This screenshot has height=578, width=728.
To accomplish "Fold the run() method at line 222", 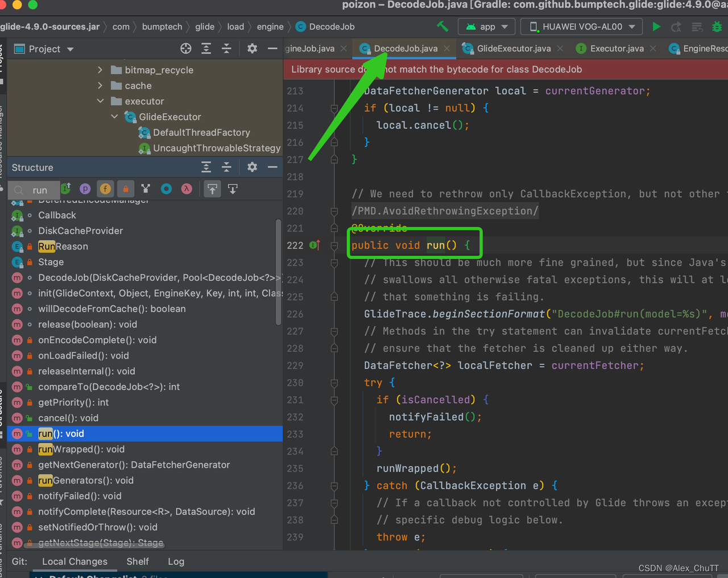I will 334,246.
